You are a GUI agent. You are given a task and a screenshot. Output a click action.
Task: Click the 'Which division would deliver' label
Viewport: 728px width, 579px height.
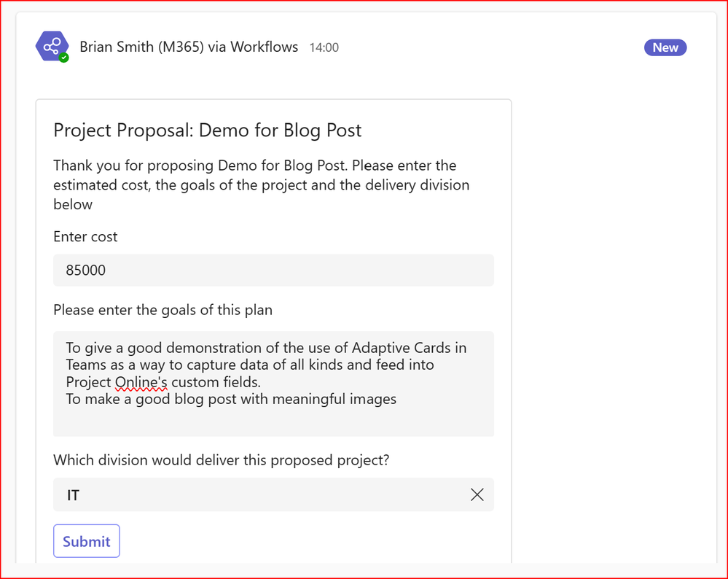(x=221, y=460)
